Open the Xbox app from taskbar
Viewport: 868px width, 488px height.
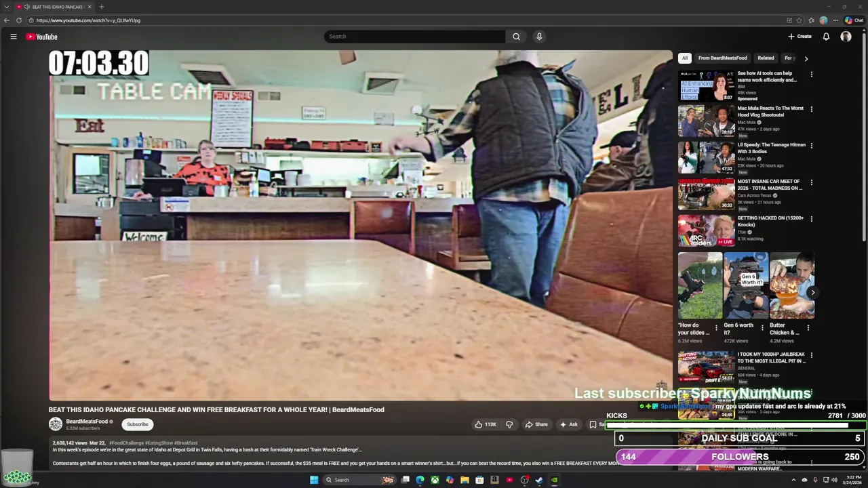[435, 480]
